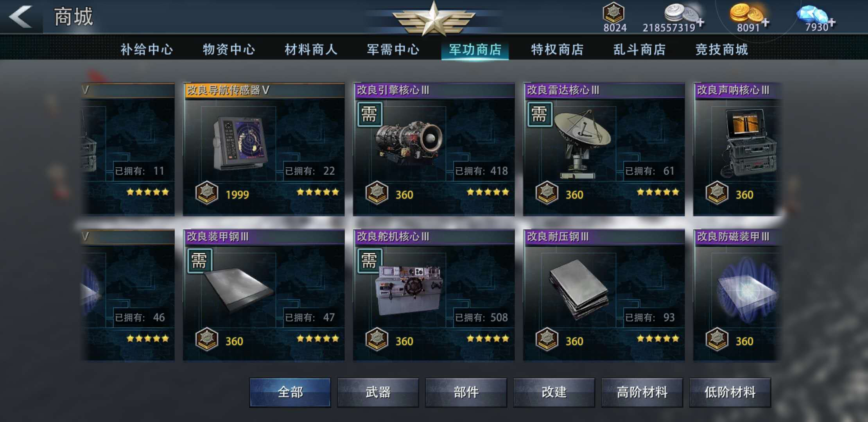Filter items by 高阶材料
Screen dimensions: 868x422
642,392
